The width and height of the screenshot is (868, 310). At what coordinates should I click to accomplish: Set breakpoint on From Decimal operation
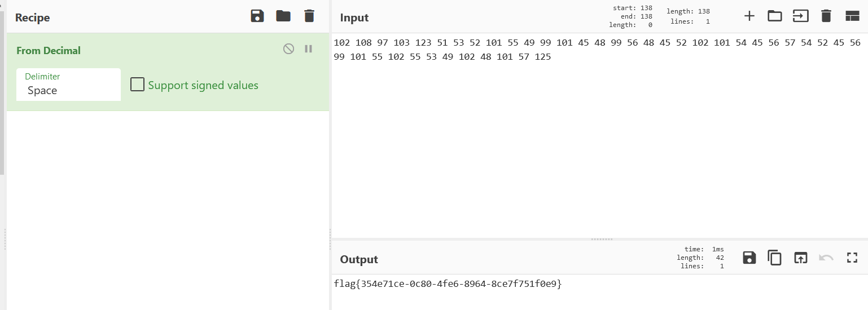[x=308, y=49]
